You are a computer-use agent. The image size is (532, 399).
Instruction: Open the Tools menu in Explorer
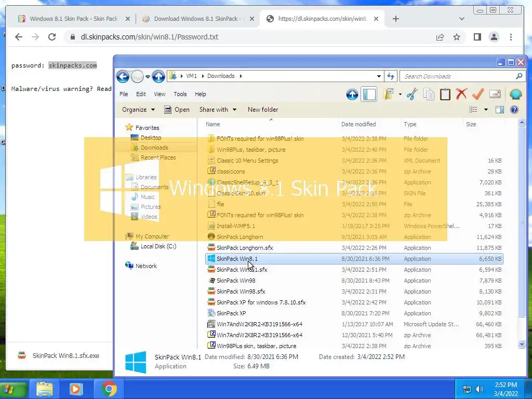click(180, 95)
